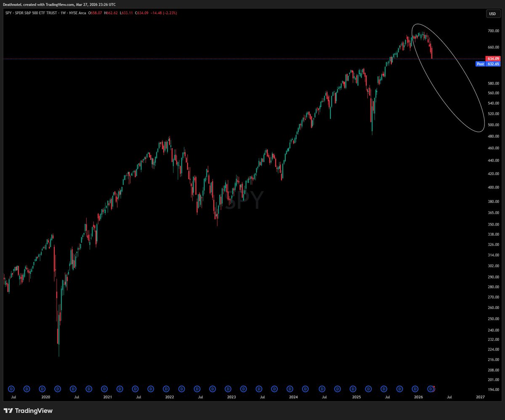Screen dimensions: 505x420
Task: Click the 314.00 price axis label
Action: coord(493,255)
